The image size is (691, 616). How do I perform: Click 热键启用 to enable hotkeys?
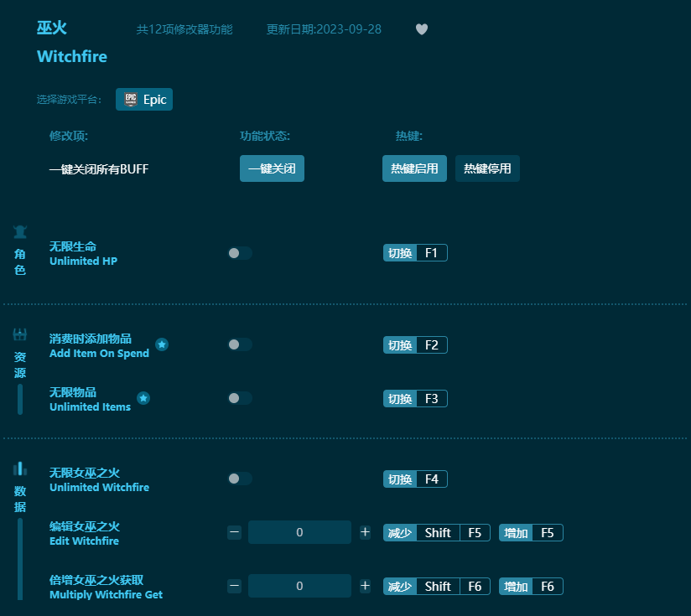414,168
